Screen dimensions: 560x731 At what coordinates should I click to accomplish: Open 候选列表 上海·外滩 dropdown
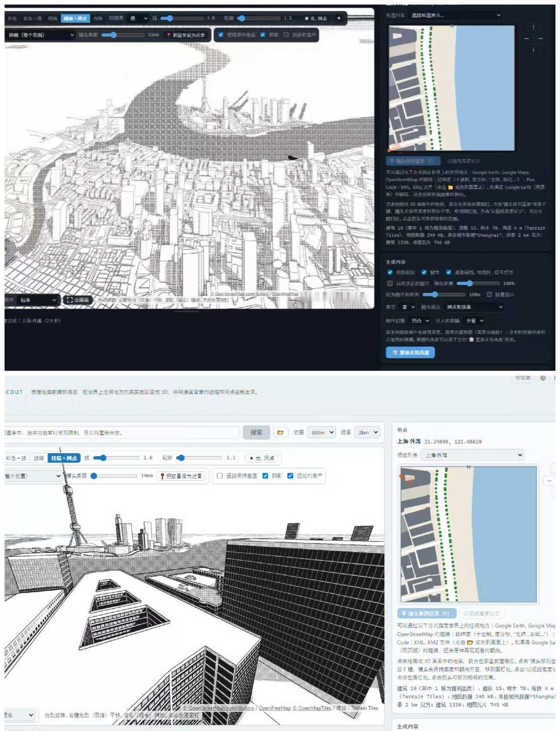[473, 455]
